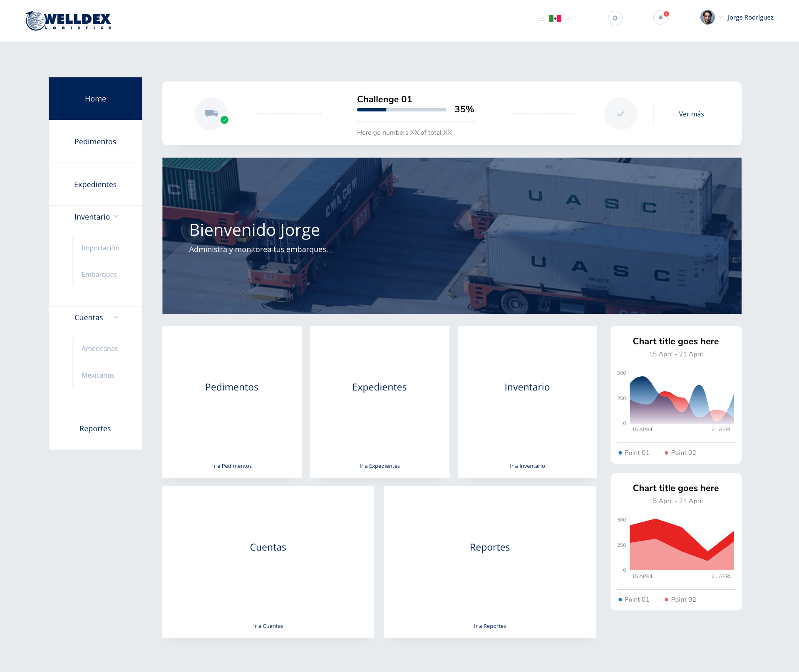Image resolution: width=799 pixels, height=672 pixels.
Task: Click the Inventario card title
Action: [527, 387]
